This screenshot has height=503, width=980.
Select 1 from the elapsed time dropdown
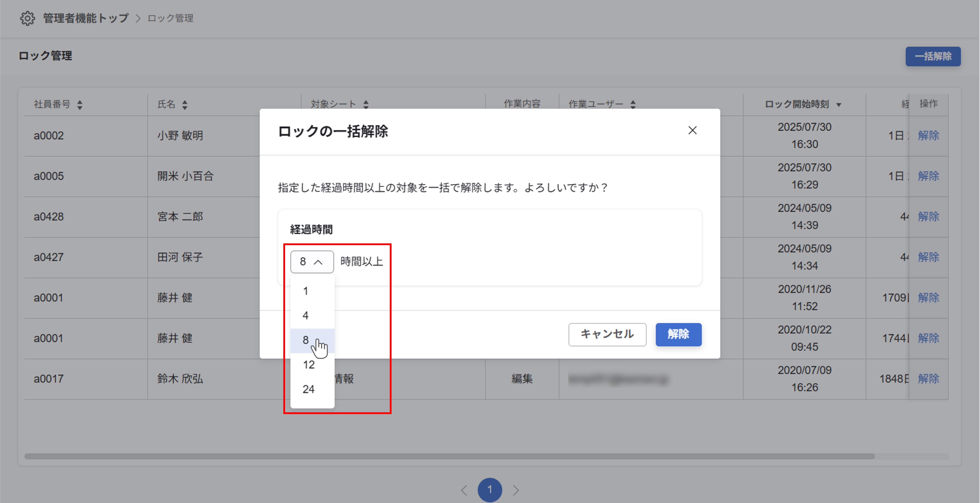click(306, 291)
